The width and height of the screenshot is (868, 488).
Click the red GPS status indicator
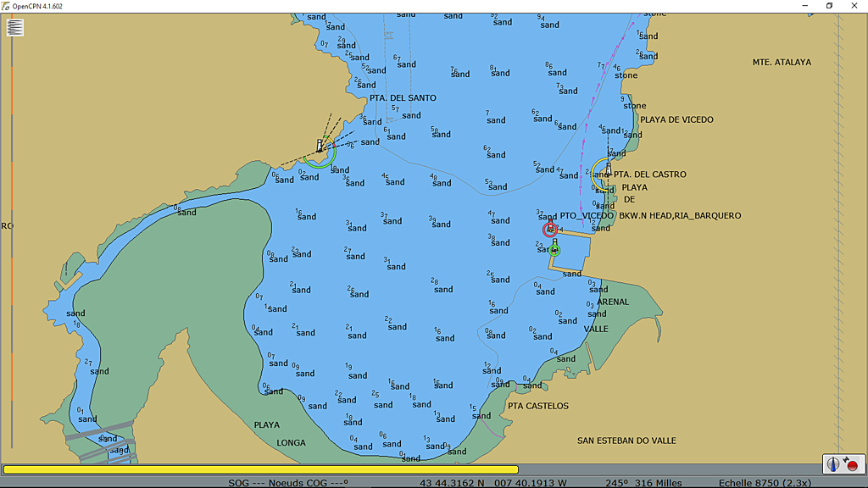[x=852, y=465]
